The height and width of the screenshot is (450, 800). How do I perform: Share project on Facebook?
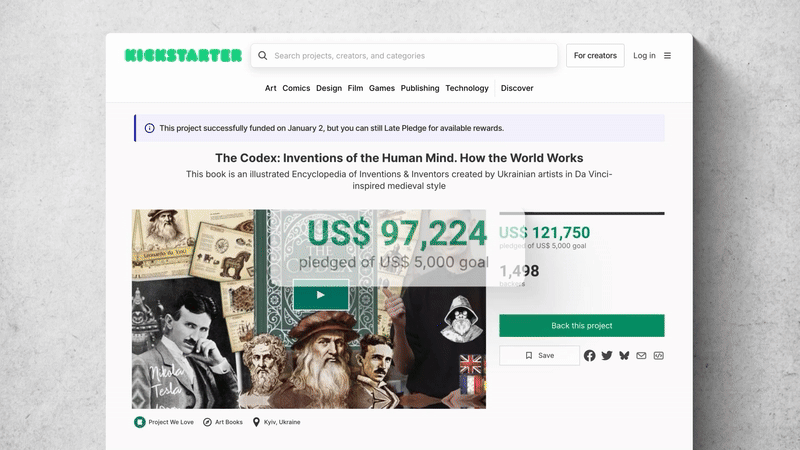(589, 356)
